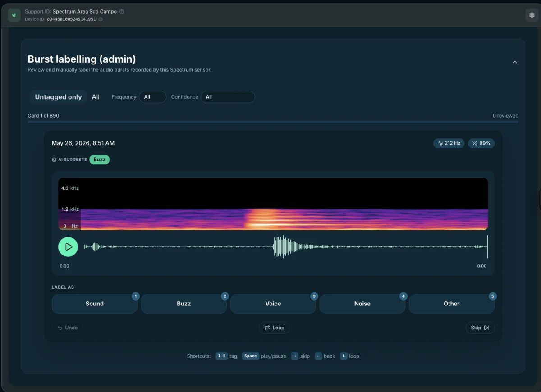Click the spectrogram image
Image resolution: width=541 pixels, height=392 pixels.
tap(273, 204)
